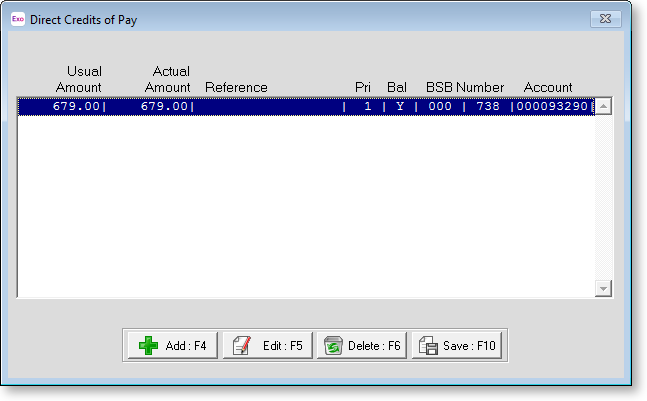Click the Save floppy disk icon
This screenshot has width=647, height=401.
point(428,346)
